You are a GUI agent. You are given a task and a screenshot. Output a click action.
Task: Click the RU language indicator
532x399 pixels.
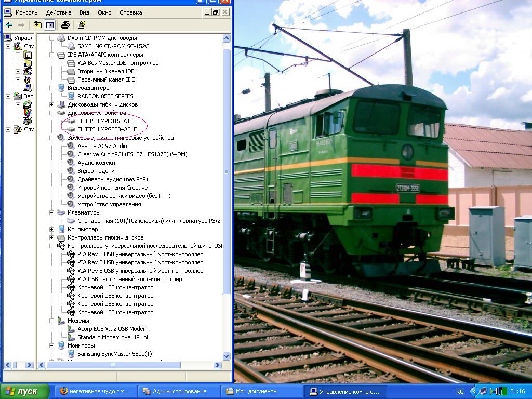pos(460,392)
